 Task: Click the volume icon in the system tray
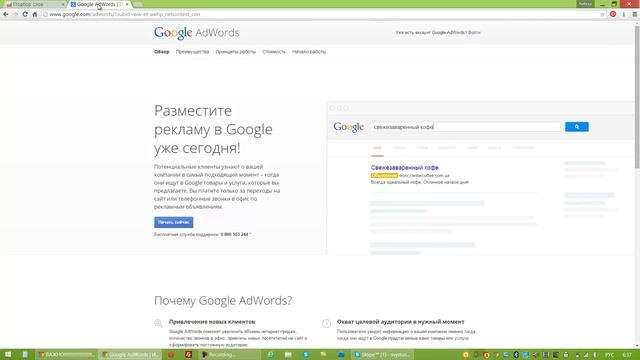point(595,355)
